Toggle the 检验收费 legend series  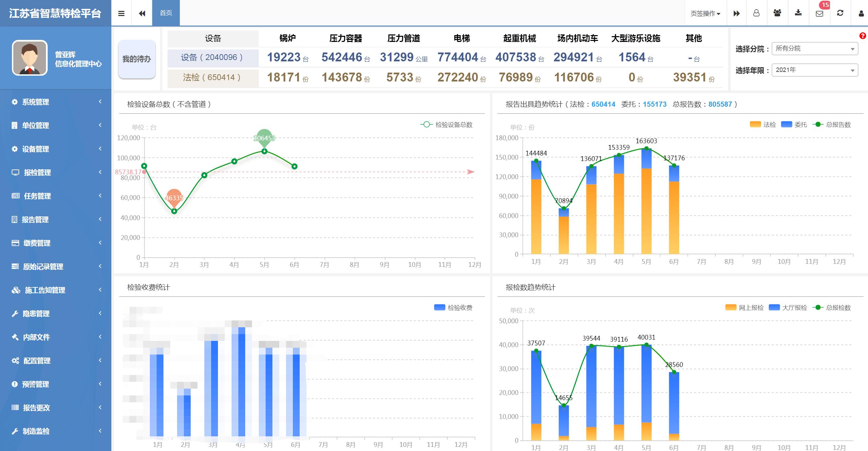[x=453, y=307]
